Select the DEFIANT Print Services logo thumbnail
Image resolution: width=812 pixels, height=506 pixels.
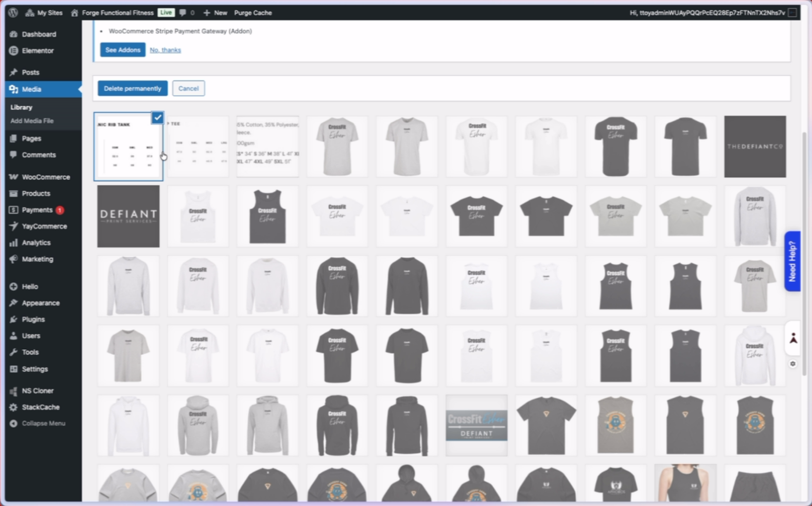128,216
